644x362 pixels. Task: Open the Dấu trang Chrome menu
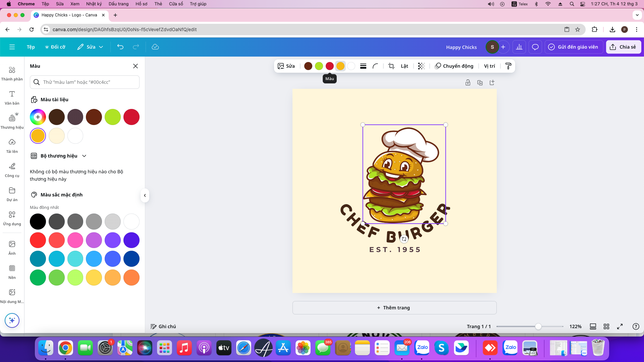click(118, 4)
